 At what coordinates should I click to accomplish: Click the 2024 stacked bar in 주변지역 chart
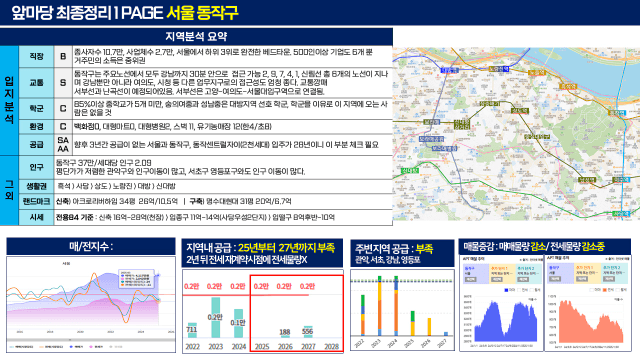click(x=396, y=306)
